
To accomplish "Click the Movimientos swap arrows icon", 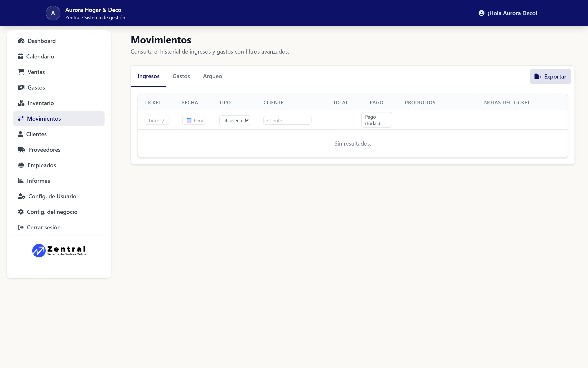I will point(21,119).
